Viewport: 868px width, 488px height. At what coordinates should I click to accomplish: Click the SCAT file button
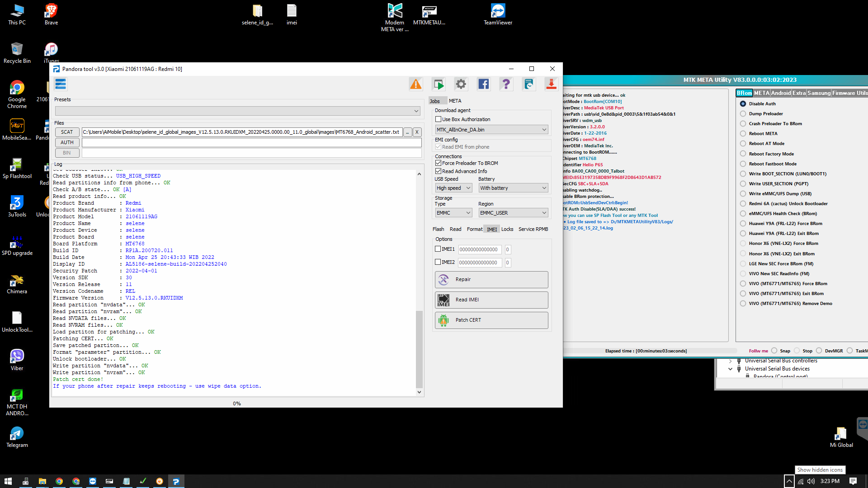coord(67,132)
